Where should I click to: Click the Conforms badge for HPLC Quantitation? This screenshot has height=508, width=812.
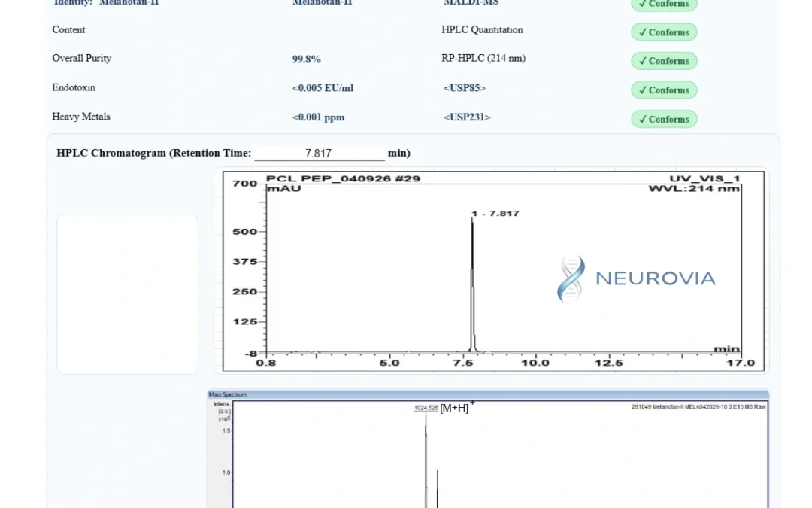[x=664, y=32]
